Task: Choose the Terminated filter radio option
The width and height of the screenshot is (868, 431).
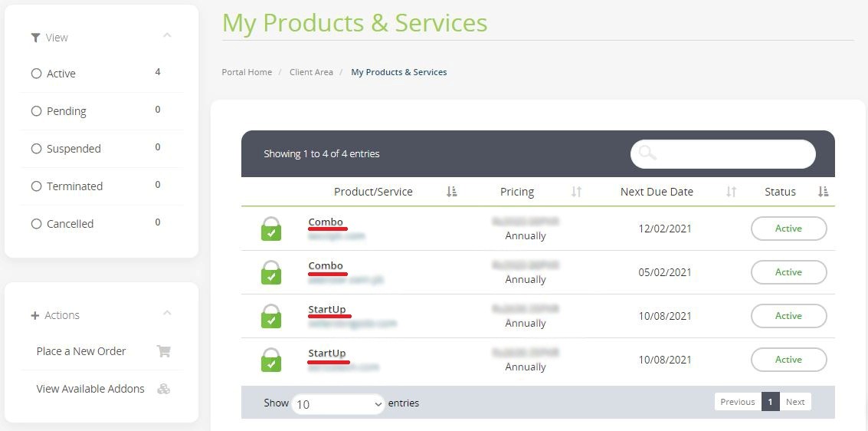Action: coord(36,186)
